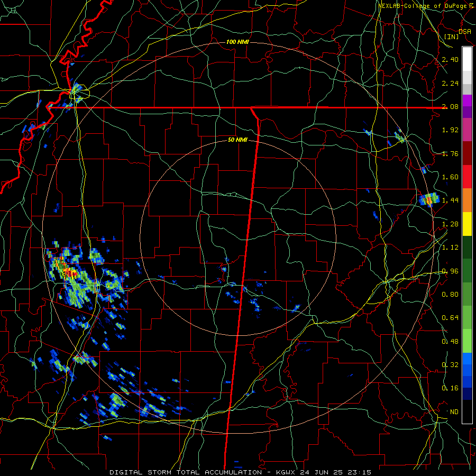Click the 2.40 legend value
The width and height of the screenshot is (476, 476).
tap(450, 59)
